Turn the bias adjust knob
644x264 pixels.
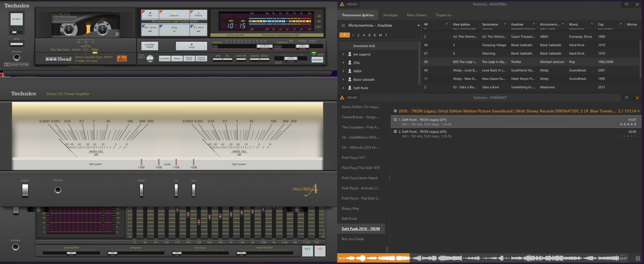point(150,58)
